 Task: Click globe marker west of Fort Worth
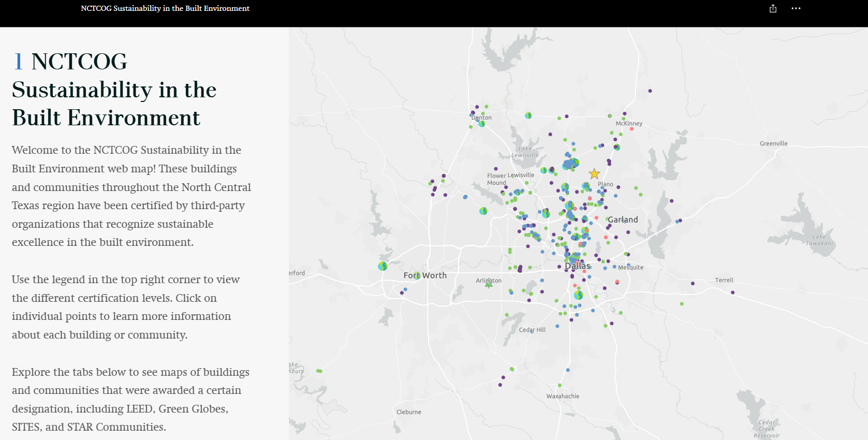click(382, 266)
